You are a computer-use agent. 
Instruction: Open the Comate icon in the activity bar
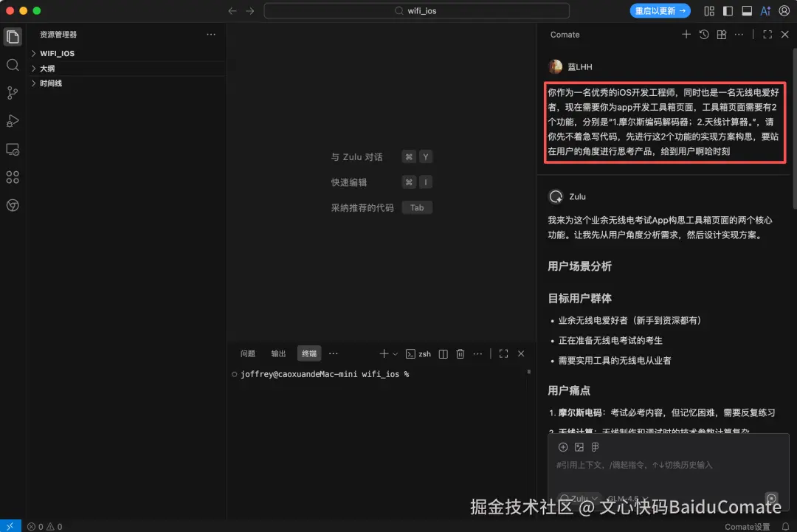click(13, 205)
